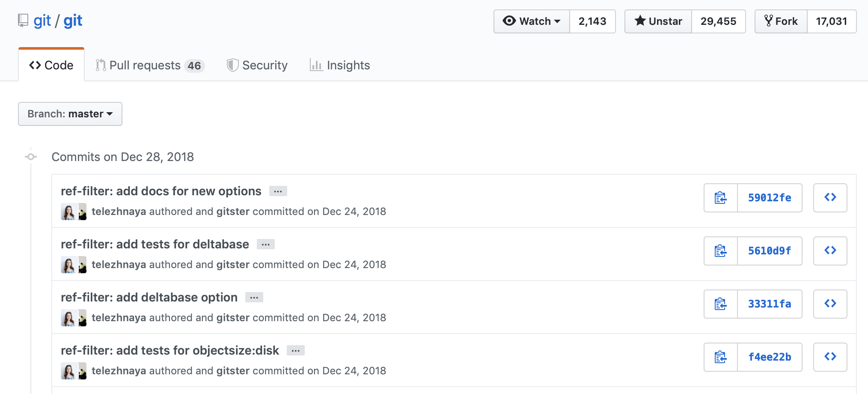The image size is (868, 394).
Task: View the 17,031 forks count
Action: coord(832,21)
